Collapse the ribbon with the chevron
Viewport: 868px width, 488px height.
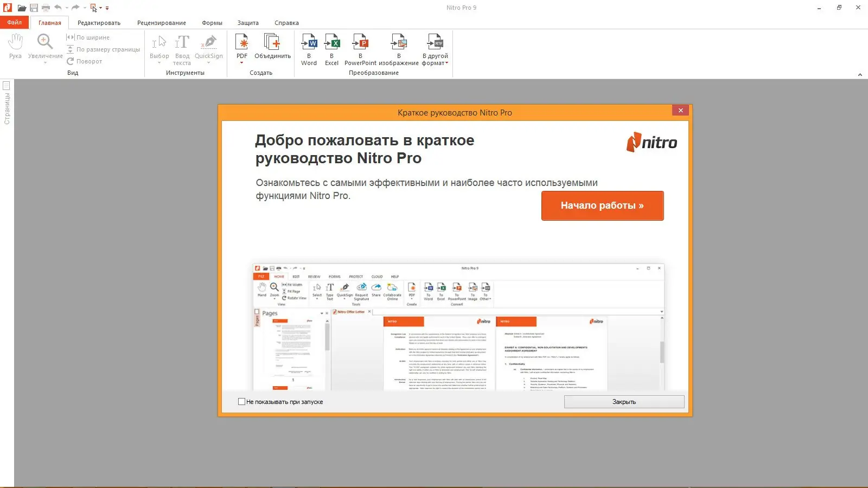point(860,74)
